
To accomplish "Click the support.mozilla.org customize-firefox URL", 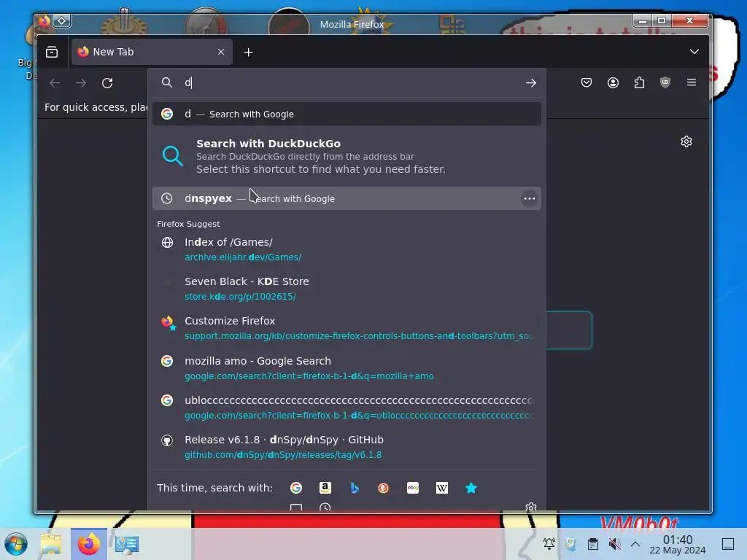I will (x=359, y=336).
